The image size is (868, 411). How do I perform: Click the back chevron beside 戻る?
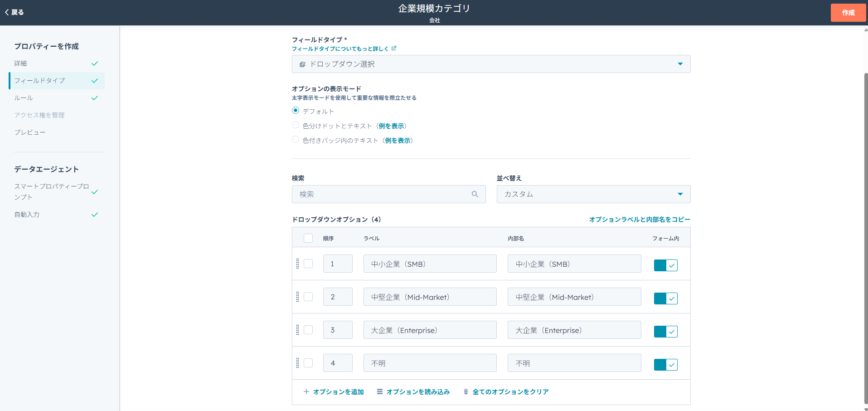[6, 12]
